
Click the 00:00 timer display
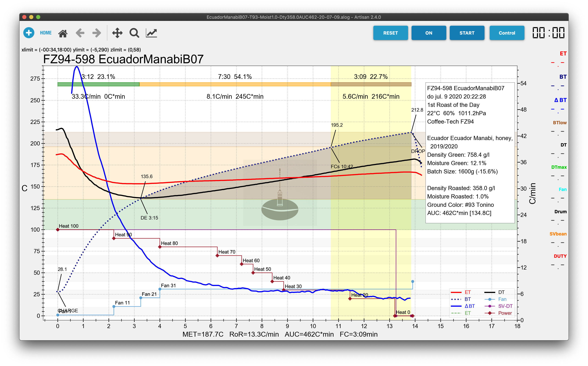[x=548, y=33]
